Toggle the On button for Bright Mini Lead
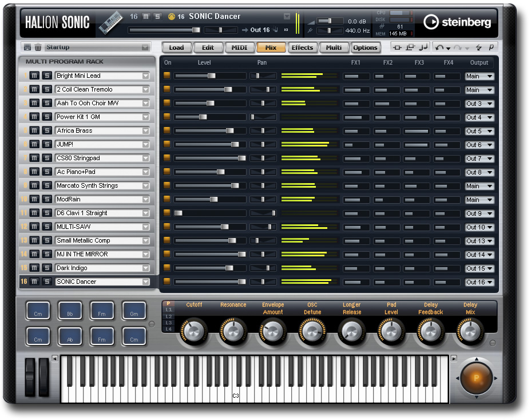The width and height of the screenshot is (531, 420). 167,75
